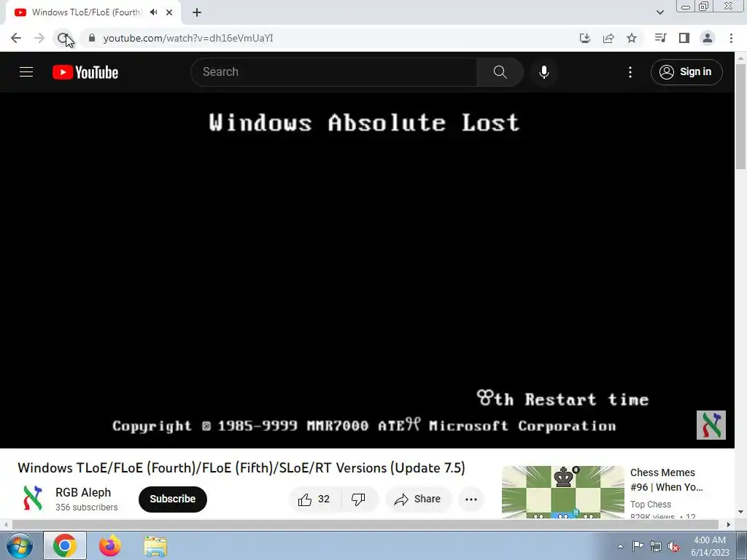
Task: Expand the tab search chevron
Action: 659,12
